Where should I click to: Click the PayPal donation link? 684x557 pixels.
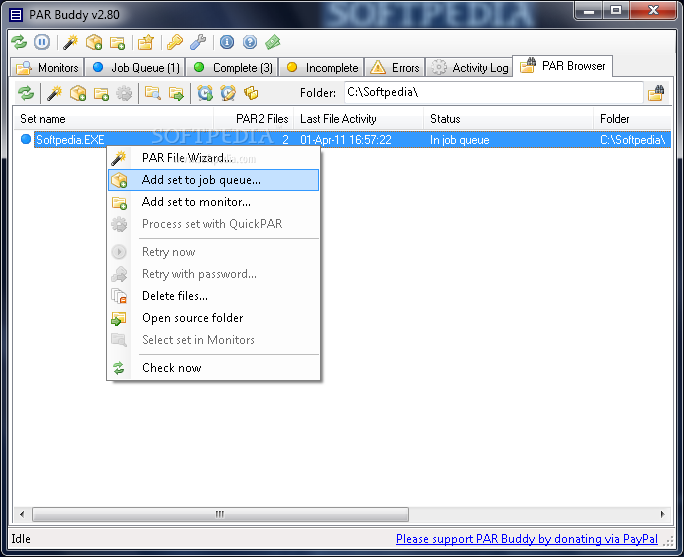[527, 539]
